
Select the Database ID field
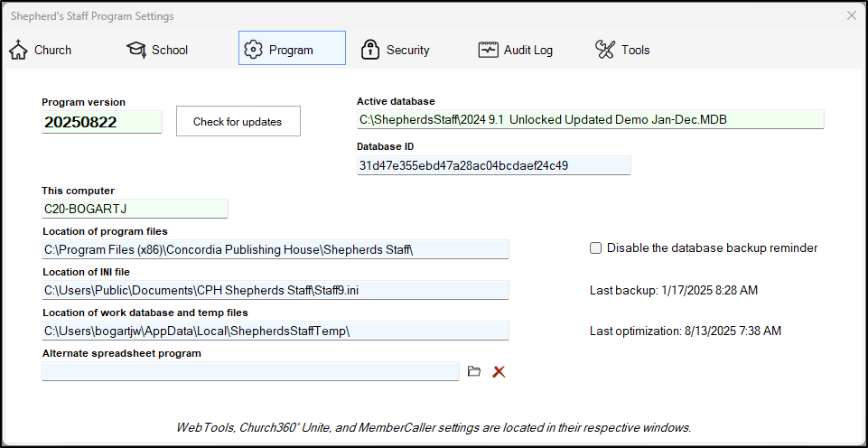tap(493, 165)
